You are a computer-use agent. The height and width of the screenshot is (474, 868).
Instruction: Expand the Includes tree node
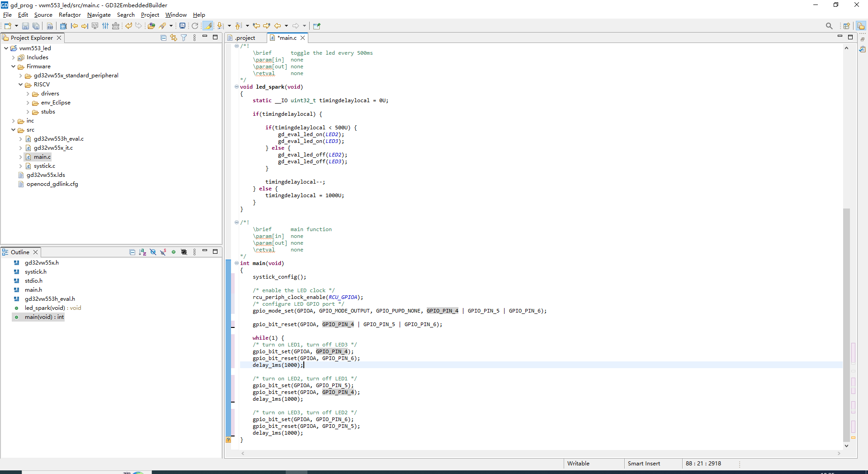pos(13,57)
